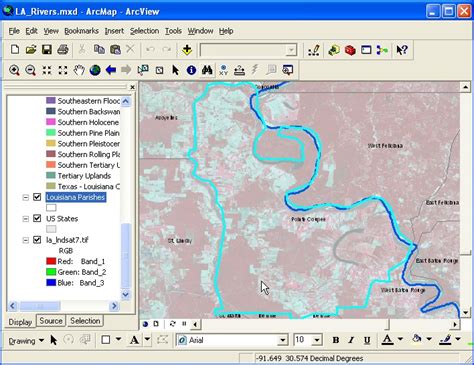Select the Measure tool
The width and height of the screenshot is (474, 365).
point(239,70)
